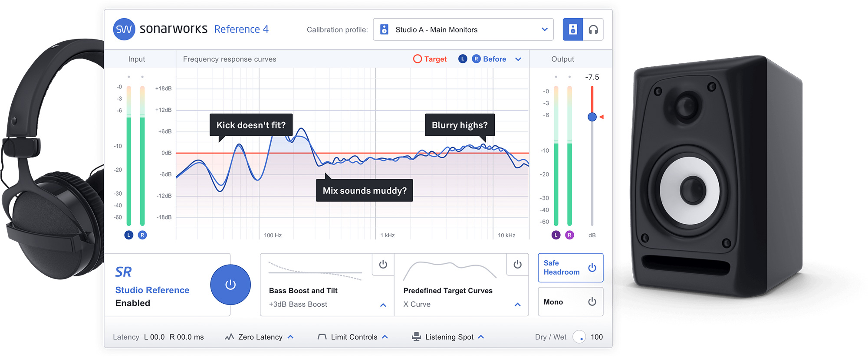This screenshot has height=357, width=868.
Task: Click the Target curve legend button
Action: pos(430,59)
